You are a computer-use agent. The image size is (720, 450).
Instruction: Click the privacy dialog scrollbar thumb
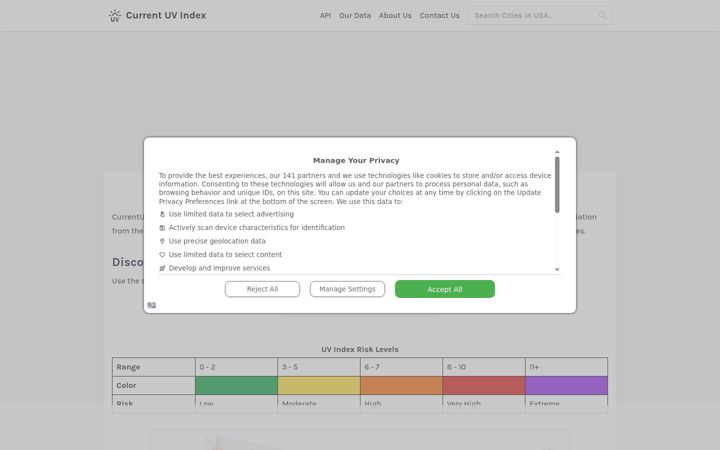(x=557, y=185)
